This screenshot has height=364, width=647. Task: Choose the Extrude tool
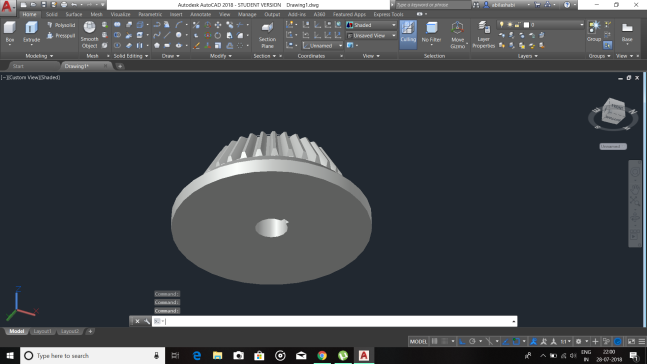coord(31,32)
